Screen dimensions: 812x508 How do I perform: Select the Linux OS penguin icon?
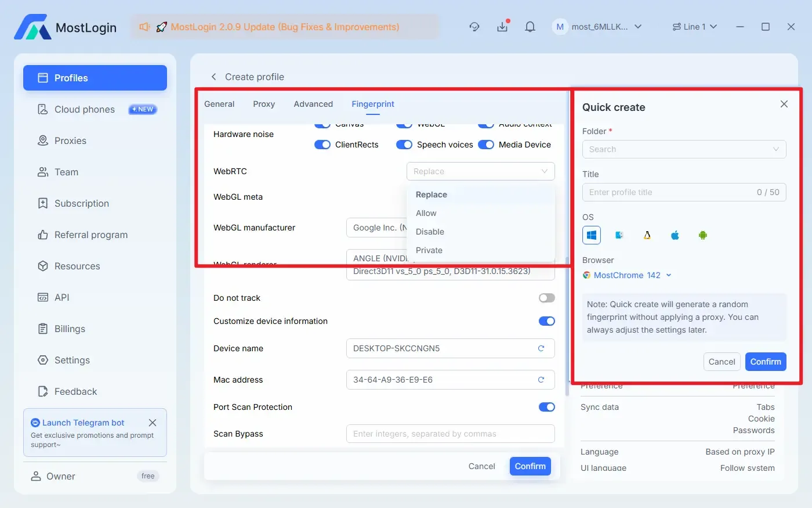pos(647,235)
